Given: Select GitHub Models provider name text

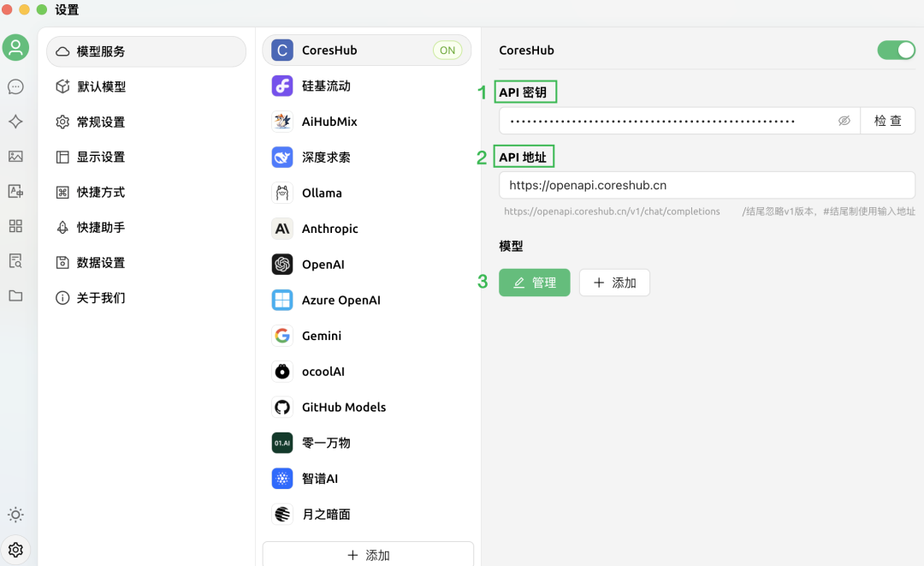Looking at the screenshot, I should click(344, 407).
